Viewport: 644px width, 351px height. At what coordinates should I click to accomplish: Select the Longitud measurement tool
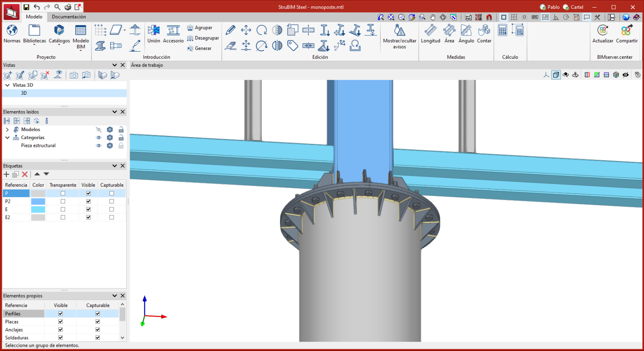click(x=430, y=31)
